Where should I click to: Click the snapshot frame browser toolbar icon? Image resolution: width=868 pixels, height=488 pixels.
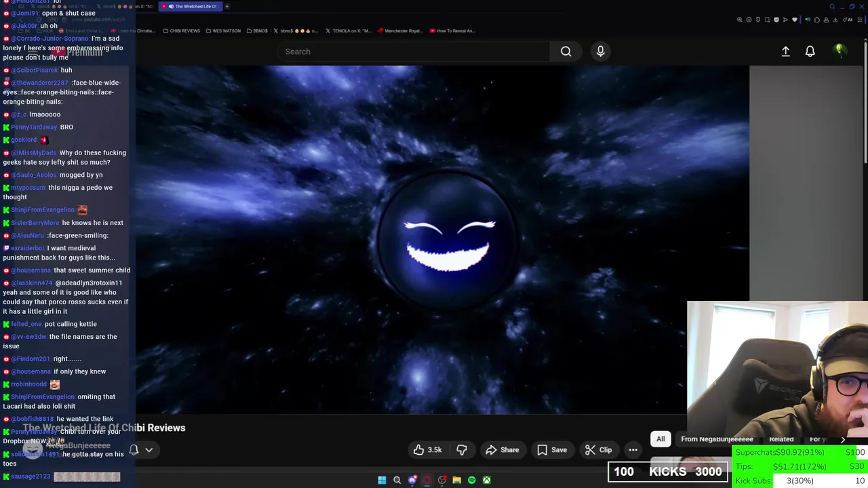[x=767, y=20]
